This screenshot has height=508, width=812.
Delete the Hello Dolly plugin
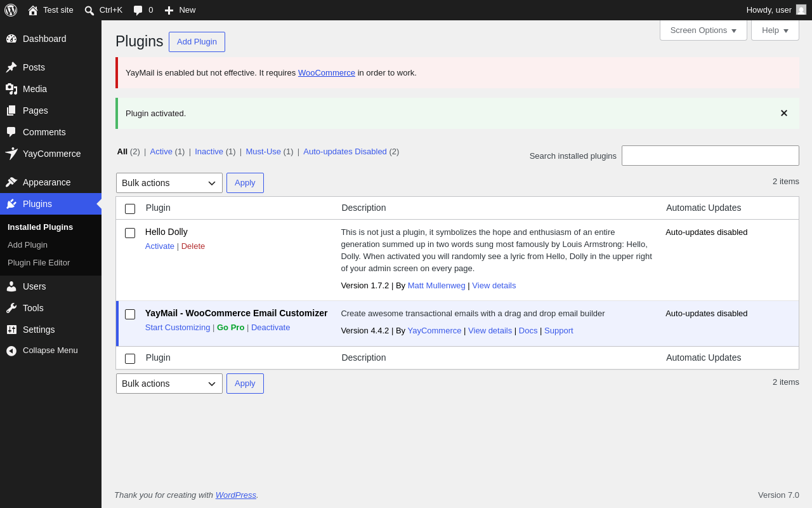click(x=193, y=246)
